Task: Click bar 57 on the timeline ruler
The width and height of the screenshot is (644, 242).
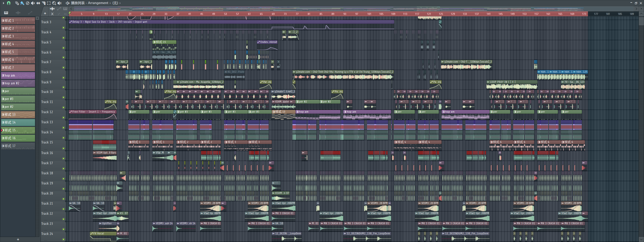Action: [x=237, y=14]
